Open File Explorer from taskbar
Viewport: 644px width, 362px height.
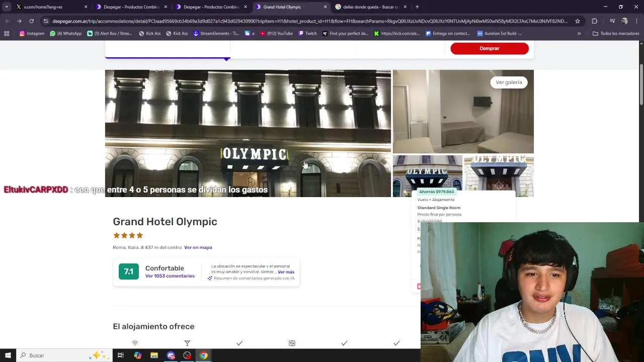click(154, 355)
